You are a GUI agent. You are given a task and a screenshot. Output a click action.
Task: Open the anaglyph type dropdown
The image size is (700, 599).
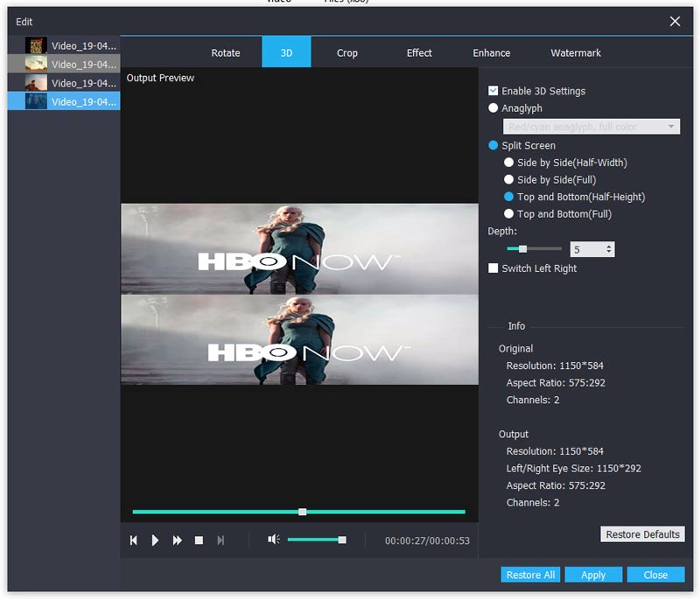671,127
